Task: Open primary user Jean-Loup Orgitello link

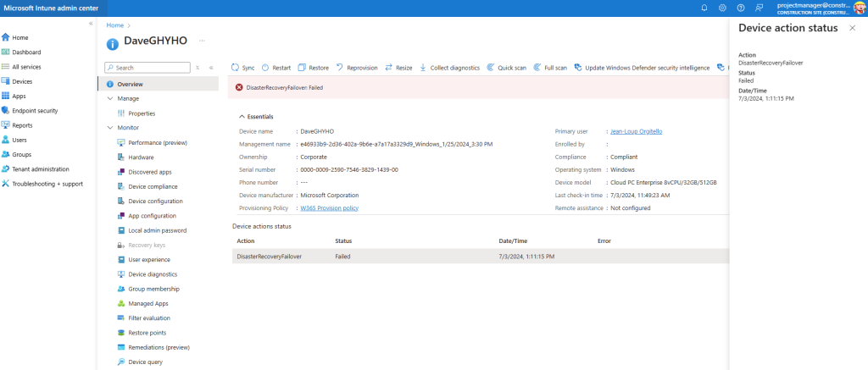Action: 636,131
